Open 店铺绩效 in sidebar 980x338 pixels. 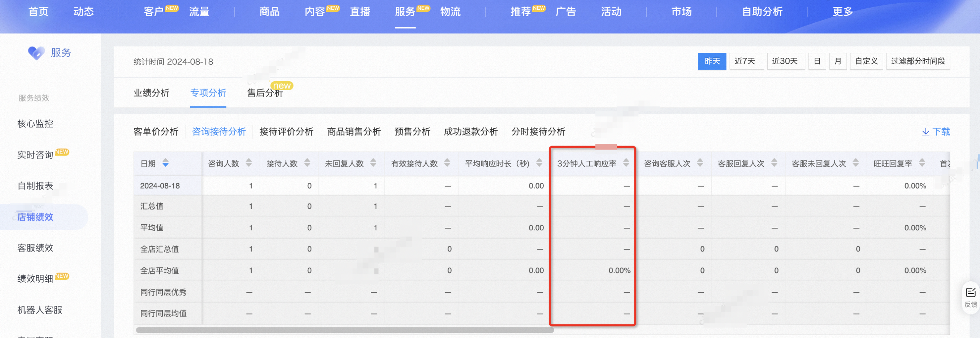point(35,217)
